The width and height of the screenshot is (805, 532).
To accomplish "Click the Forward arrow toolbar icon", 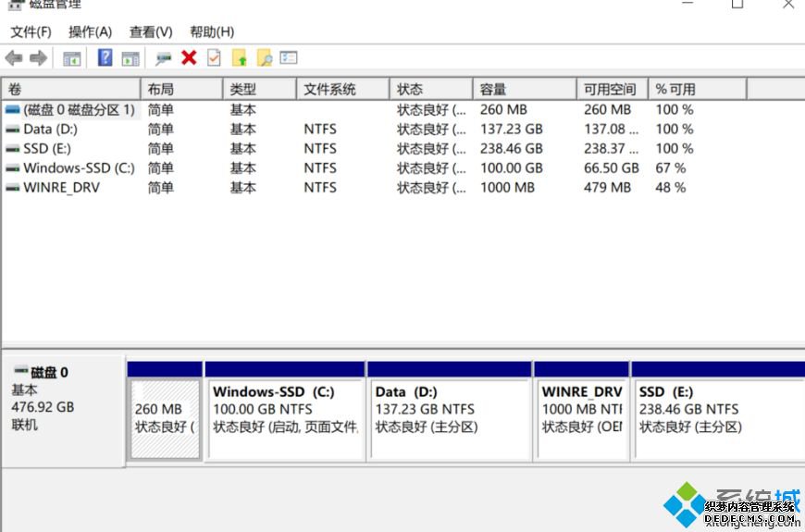I will click(39, 58).
